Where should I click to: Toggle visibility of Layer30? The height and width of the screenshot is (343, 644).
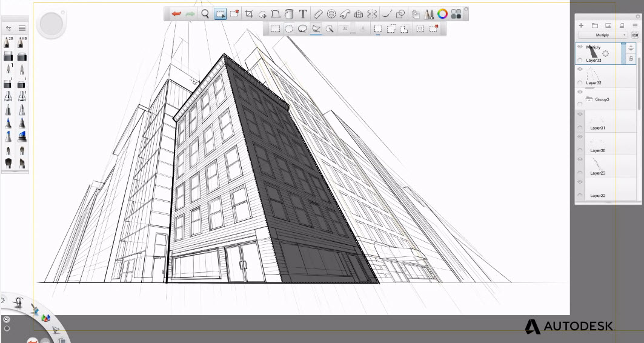point(580,137)
